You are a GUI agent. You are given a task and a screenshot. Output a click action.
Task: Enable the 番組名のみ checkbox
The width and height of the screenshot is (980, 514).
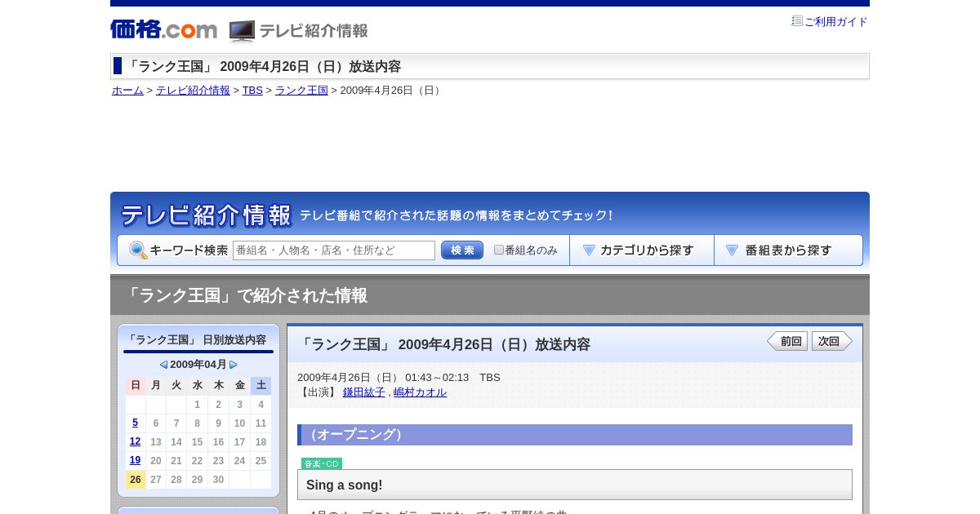coord(499,250)
